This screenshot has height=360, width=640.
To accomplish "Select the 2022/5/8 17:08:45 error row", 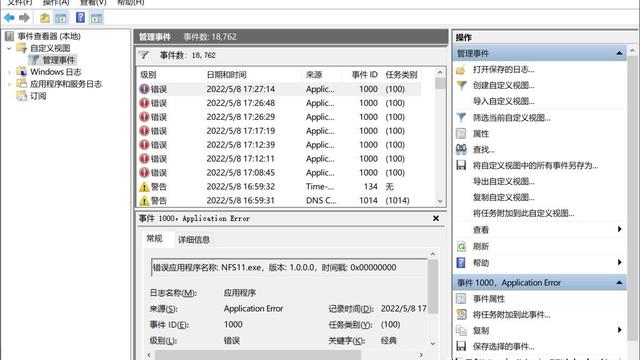I will tap(280, 173).
